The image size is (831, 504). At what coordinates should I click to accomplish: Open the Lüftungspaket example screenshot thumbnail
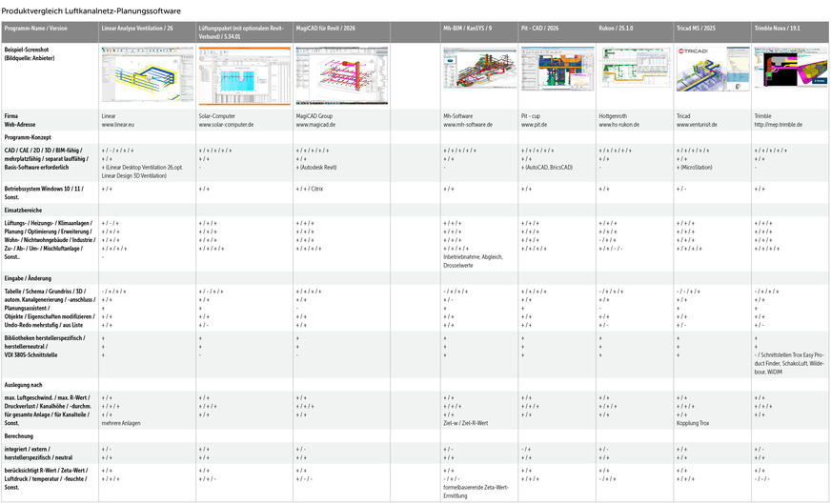coord(244,70)
